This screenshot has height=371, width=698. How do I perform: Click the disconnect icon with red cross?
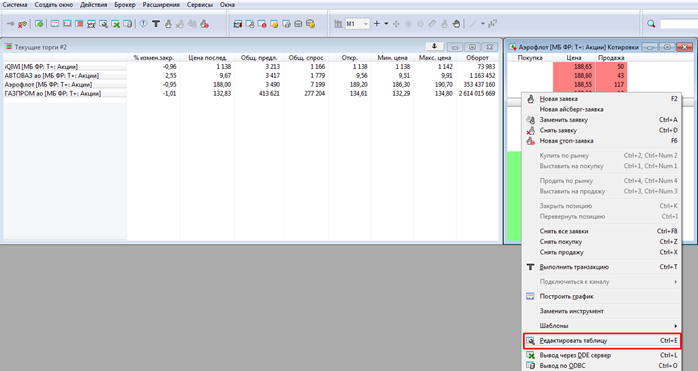point(22,24)
